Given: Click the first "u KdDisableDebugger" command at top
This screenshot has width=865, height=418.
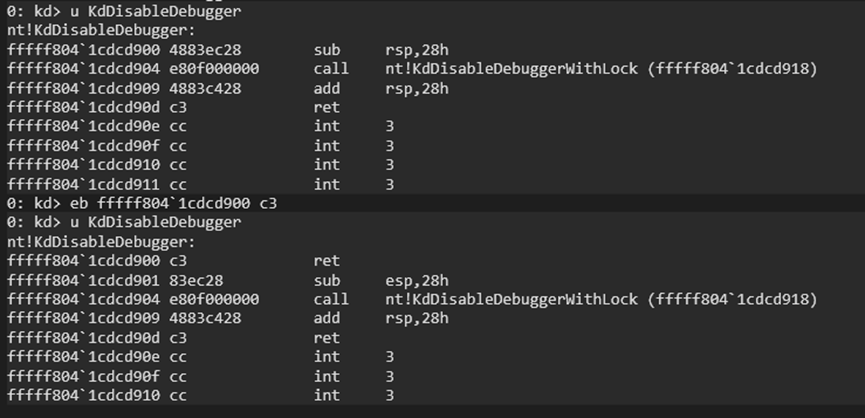Looking at the screenshot, I should pyautogui.click(x=156, y=11).
